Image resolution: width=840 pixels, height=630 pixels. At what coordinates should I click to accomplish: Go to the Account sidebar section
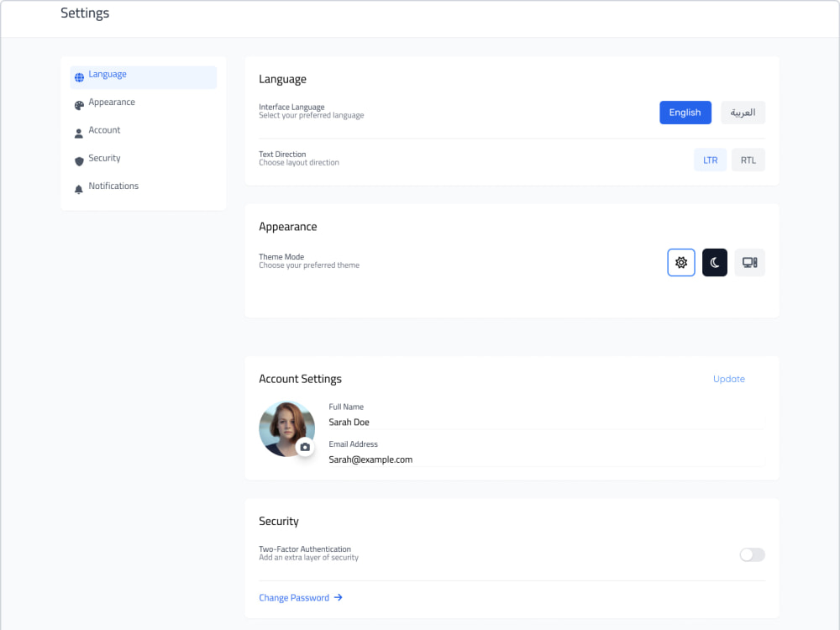(144, 134)
